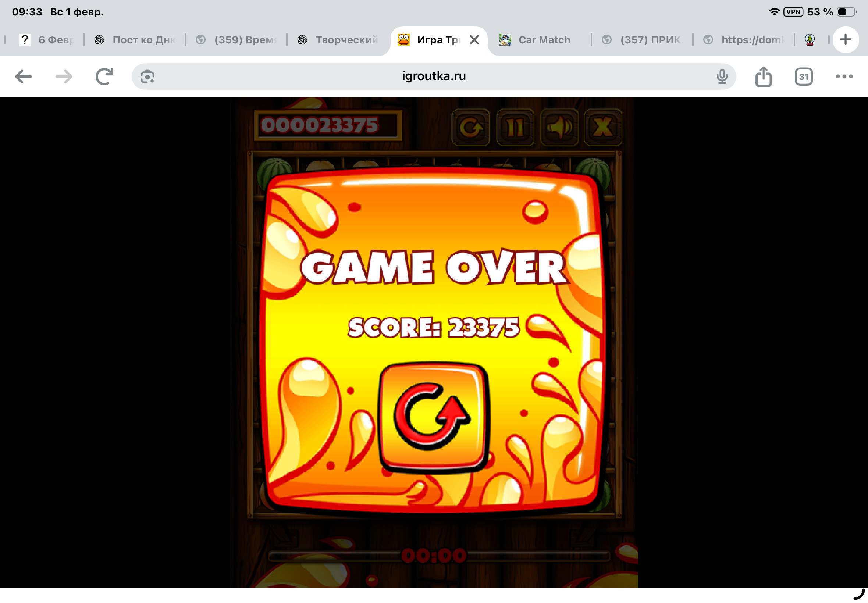Open a new tab with plus button
Screen dimensions: 868x603
pos(846,40)
